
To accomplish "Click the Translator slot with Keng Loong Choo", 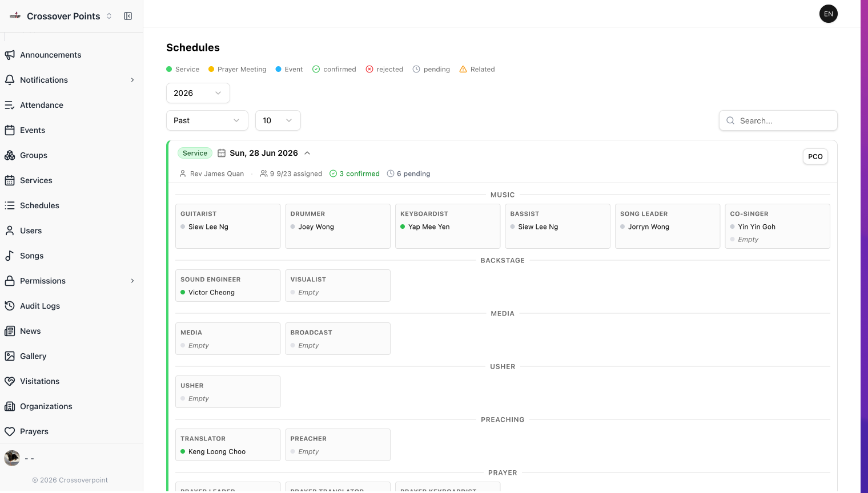I will tap(228, 444).
